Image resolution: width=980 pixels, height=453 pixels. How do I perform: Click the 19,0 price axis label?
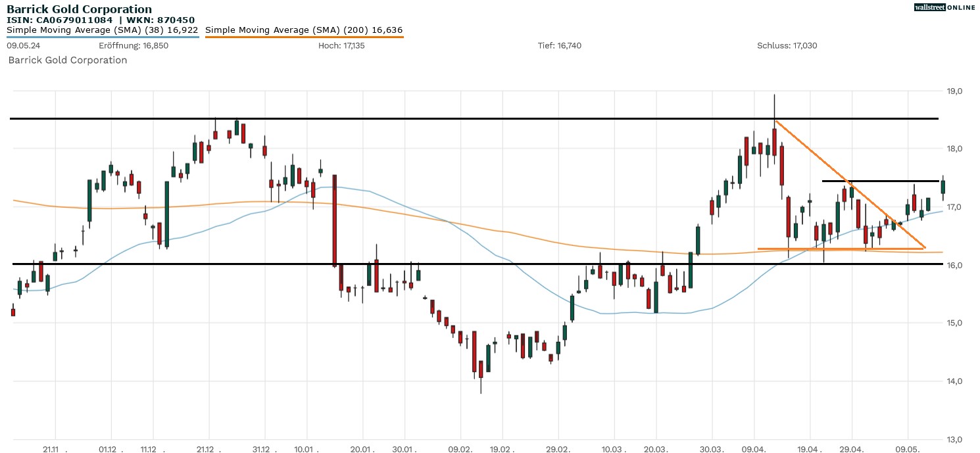click(953, 91)
